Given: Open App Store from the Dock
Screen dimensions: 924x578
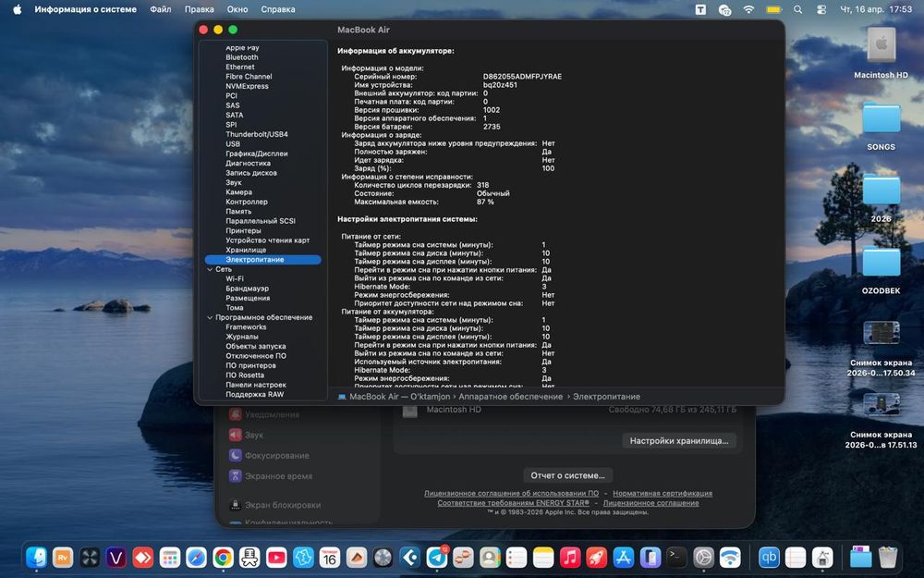Looking at the screenshot, I should tap(623, 558).
